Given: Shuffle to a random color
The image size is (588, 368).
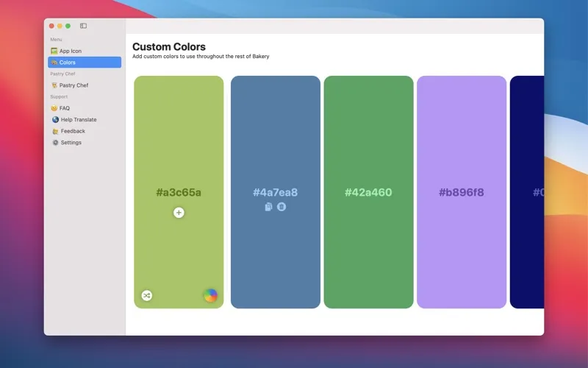Looking at the screenshot, I should (x=147, y=296).
